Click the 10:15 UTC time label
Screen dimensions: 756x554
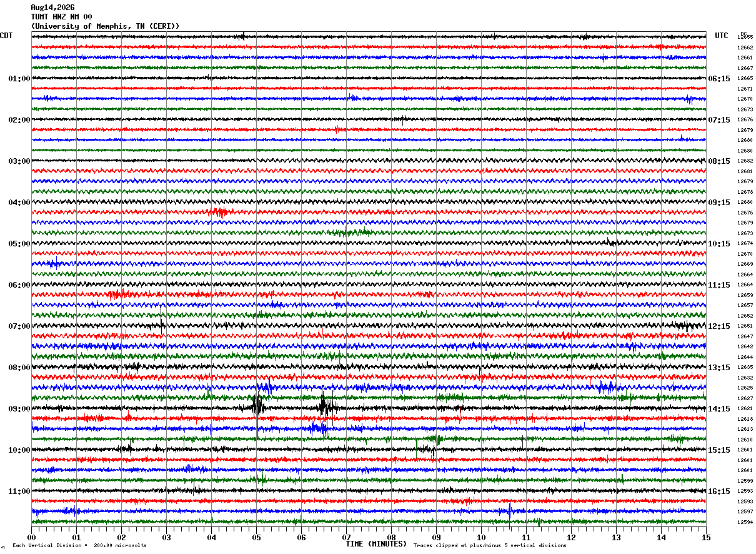[x=719, y=244]
